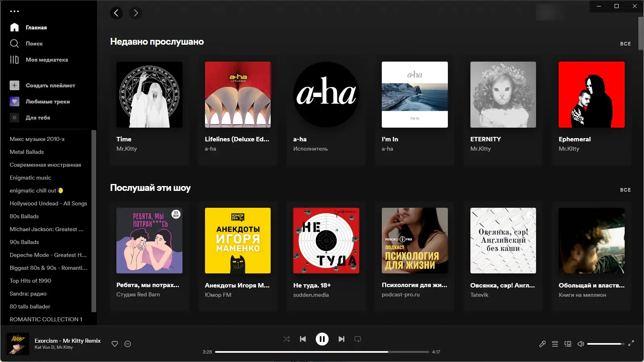Open playlist Микс музыки 2010-х
The height and width of the screenshot is (362, 644).
(x=37, y=139)
